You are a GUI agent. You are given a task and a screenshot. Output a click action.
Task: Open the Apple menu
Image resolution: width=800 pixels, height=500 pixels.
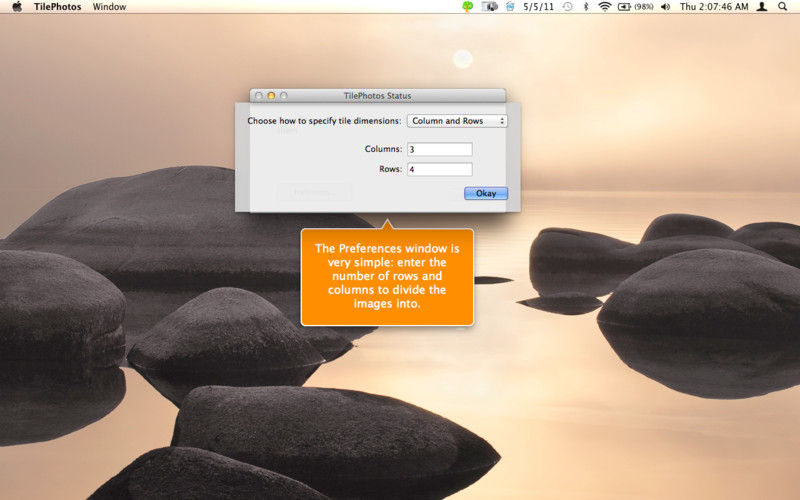(x=17, y=7)
